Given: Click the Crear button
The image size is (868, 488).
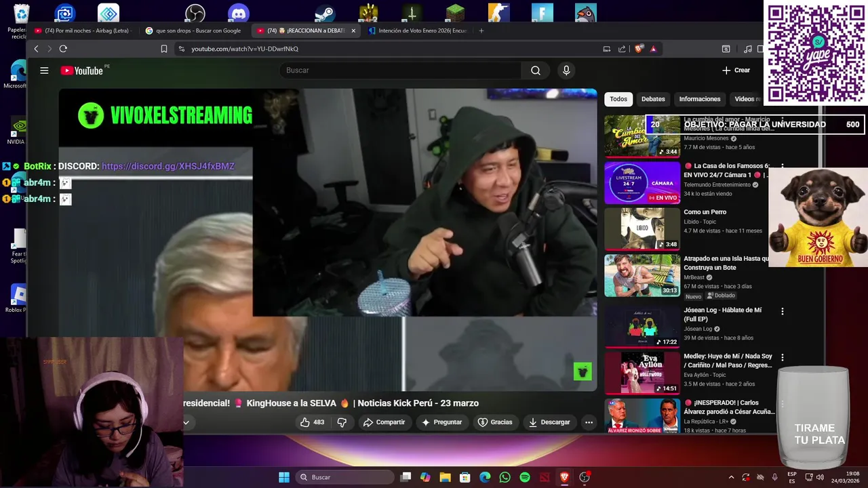Looking at the screenshot, I should (736, 70).
